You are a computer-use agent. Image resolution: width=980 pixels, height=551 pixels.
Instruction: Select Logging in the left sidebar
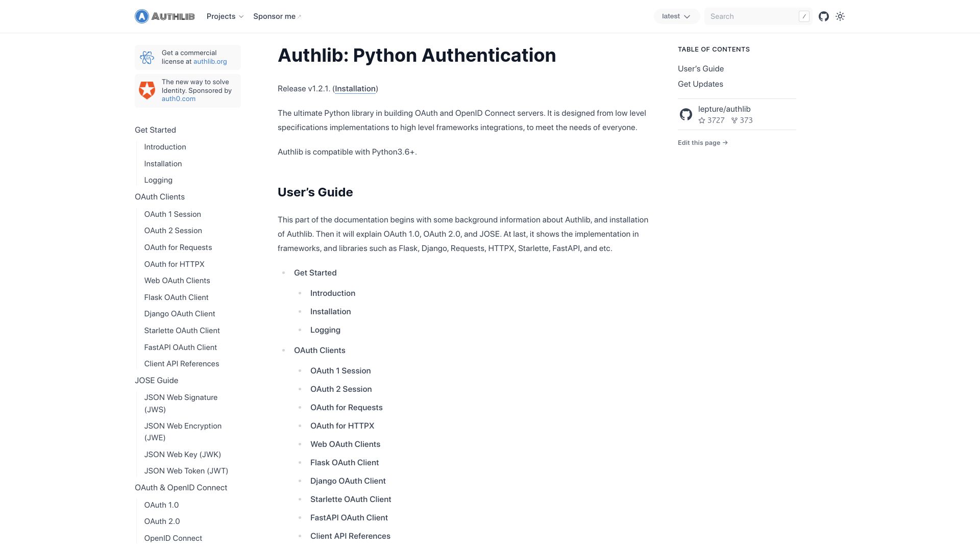(158, 180)
